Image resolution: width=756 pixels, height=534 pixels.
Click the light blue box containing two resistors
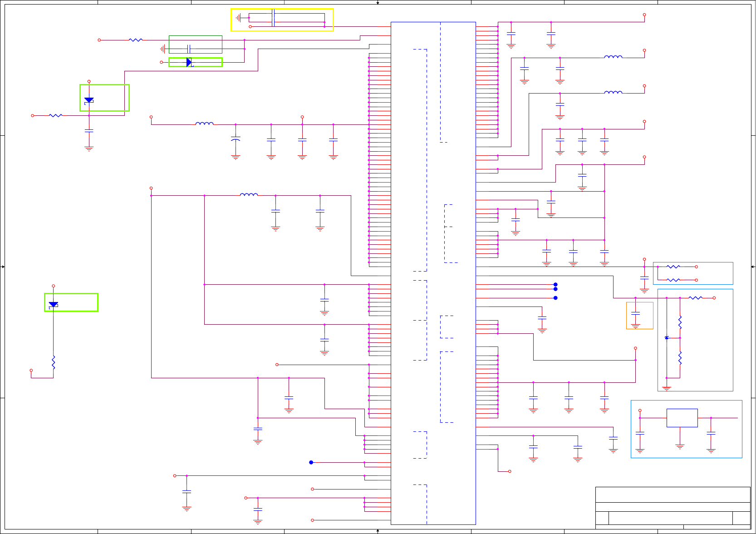click(x=693, y=273)
